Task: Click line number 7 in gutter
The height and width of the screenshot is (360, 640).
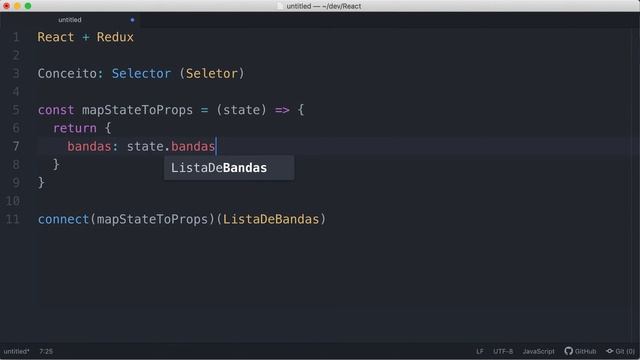Action: [16, 146]
